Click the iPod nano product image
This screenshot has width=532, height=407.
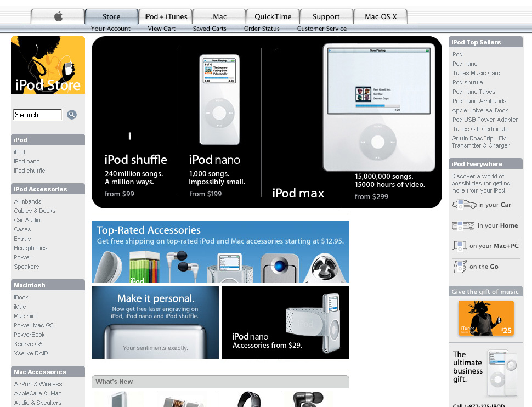pyautogui.click(x=219, y=99)
